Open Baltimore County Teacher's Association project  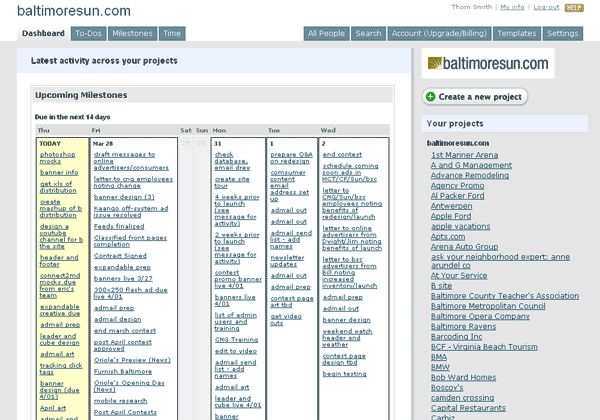pos(505,296)
